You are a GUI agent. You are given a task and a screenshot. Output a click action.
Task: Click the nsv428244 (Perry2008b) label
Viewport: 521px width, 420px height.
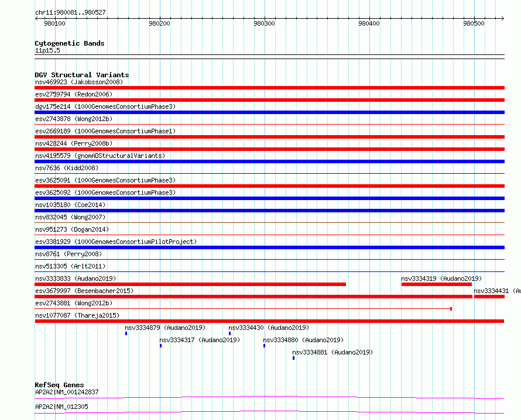[x=74, y=143]
